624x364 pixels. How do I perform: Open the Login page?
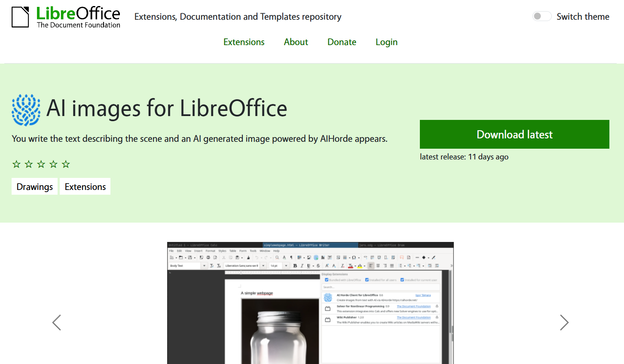pos(386,42)
